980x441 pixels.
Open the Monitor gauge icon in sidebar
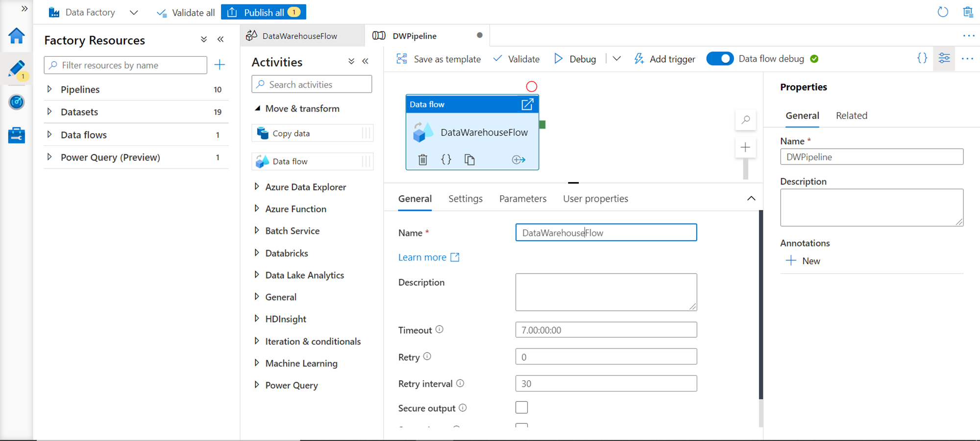click(x=17, y=102)
